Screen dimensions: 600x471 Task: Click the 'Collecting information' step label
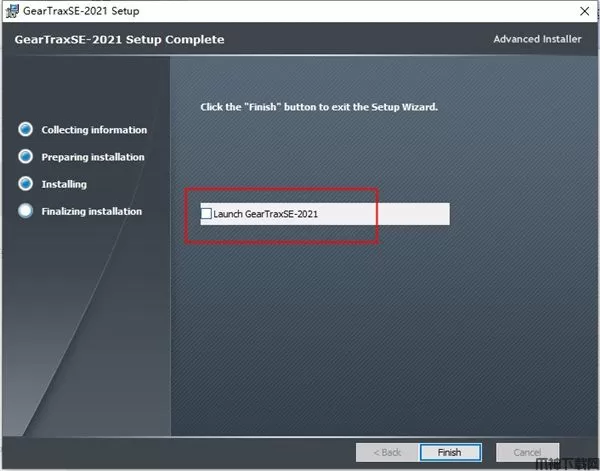tap(94, 130)
